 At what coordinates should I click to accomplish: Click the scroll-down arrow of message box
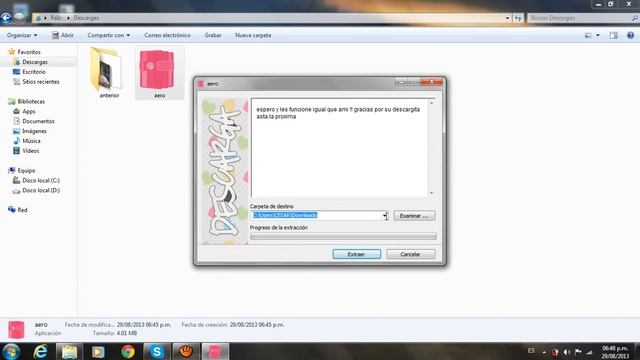coord(431,193)
